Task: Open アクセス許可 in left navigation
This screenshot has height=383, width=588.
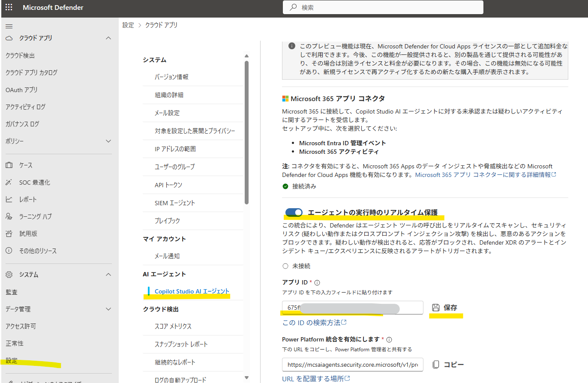Action: 21,326
